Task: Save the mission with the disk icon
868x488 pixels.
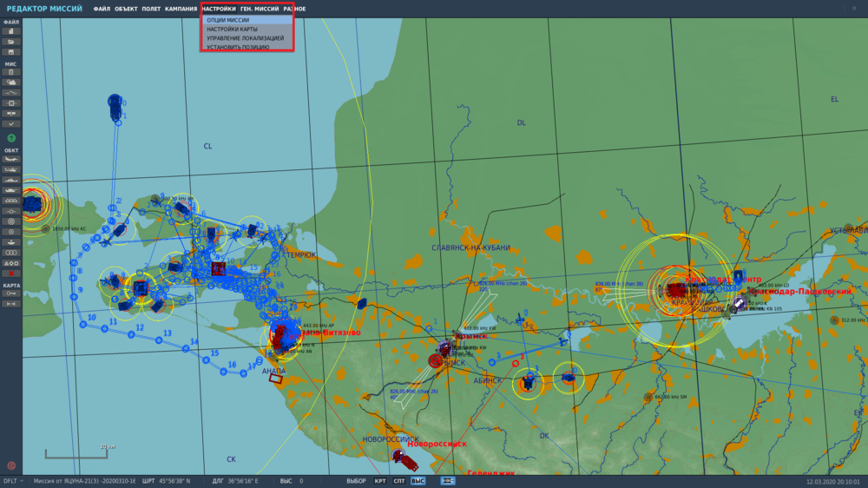Action: point(11,52)
